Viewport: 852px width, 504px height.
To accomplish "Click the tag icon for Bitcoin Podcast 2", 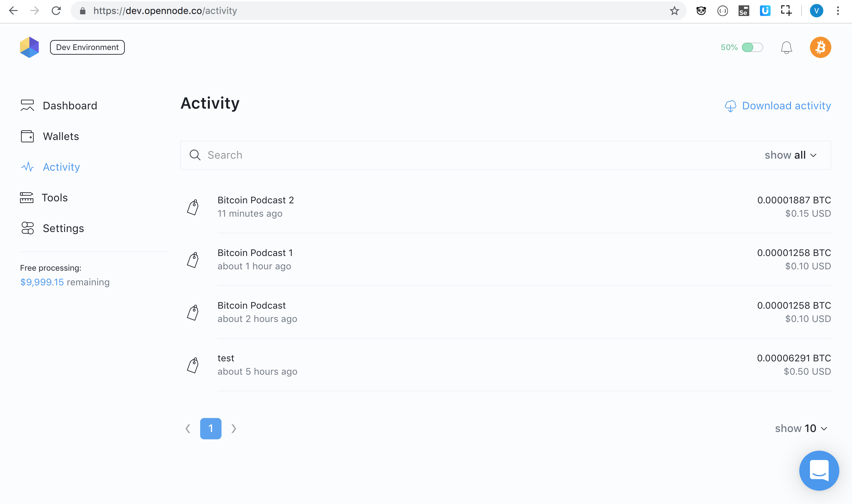I will point(193,207).
